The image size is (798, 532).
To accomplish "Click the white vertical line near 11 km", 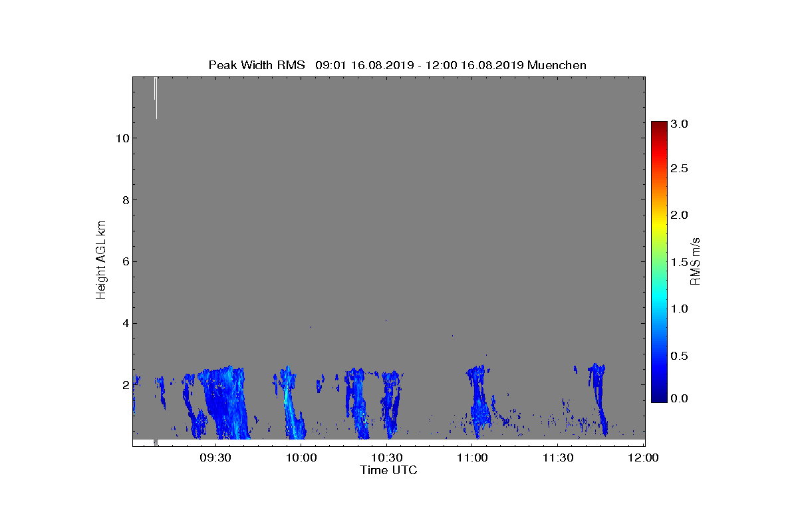I will (156, 98).
